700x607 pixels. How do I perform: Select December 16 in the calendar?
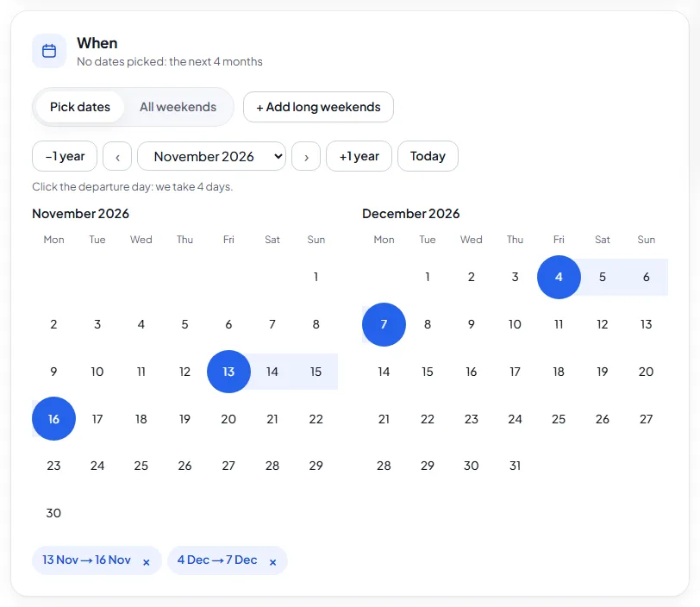click(472, 372)
